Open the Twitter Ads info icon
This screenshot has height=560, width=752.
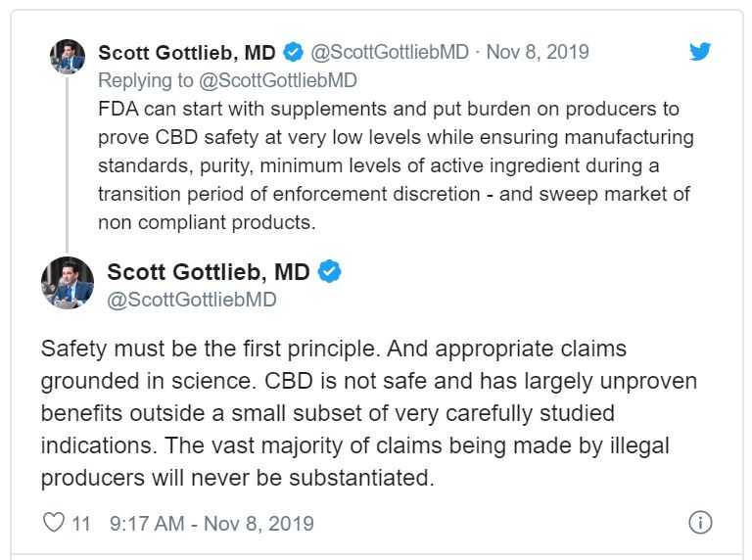(x=700, y=522)
